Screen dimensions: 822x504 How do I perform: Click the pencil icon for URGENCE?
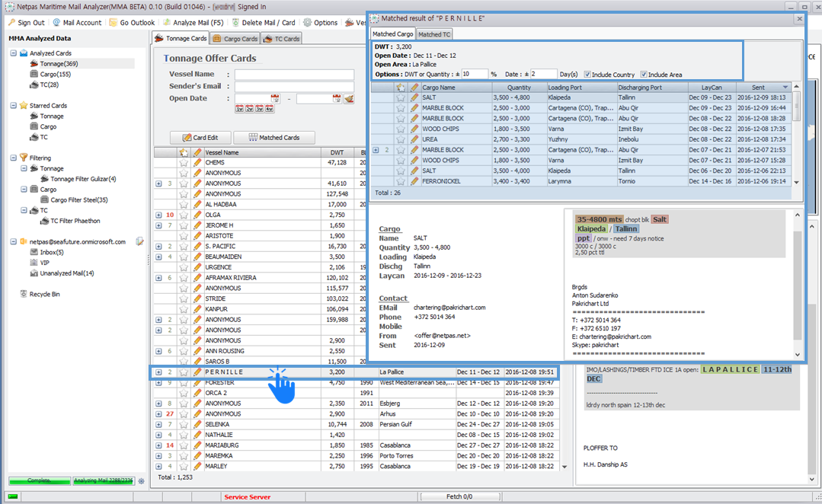(x=197, y=267)
